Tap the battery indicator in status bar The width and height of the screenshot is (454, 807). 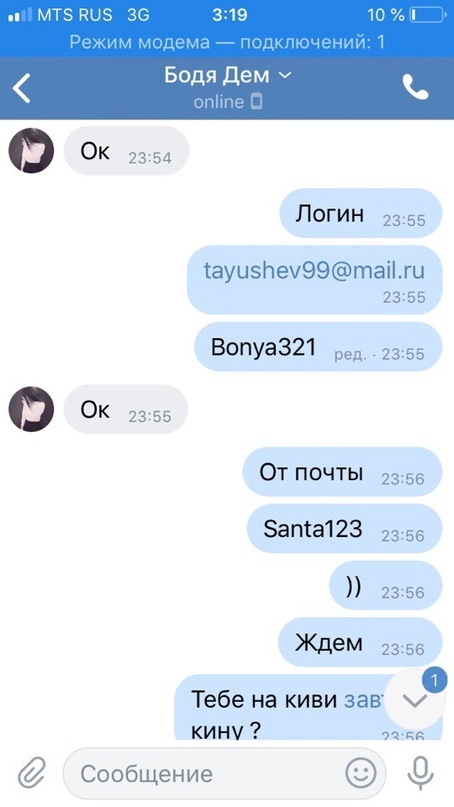coord(428,15)
